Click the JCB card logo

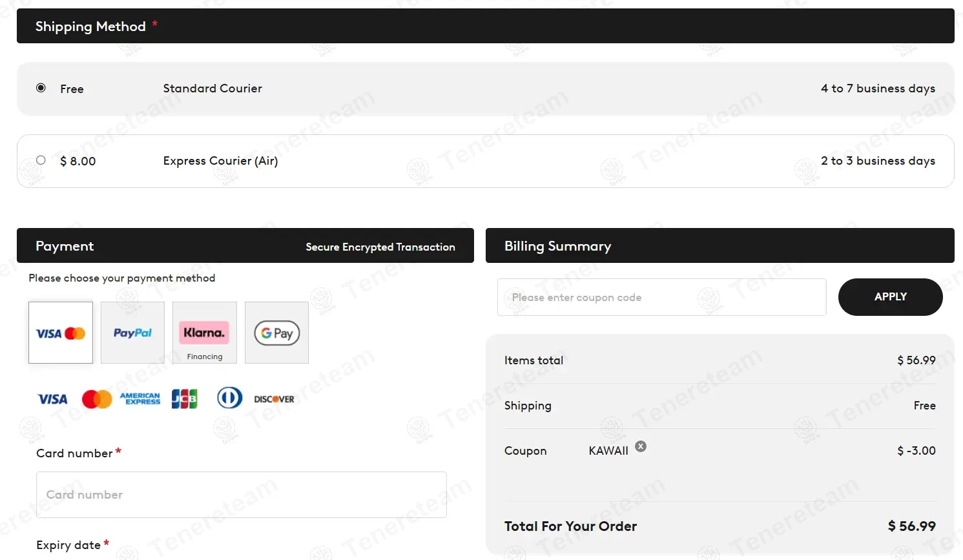point(185,399)
